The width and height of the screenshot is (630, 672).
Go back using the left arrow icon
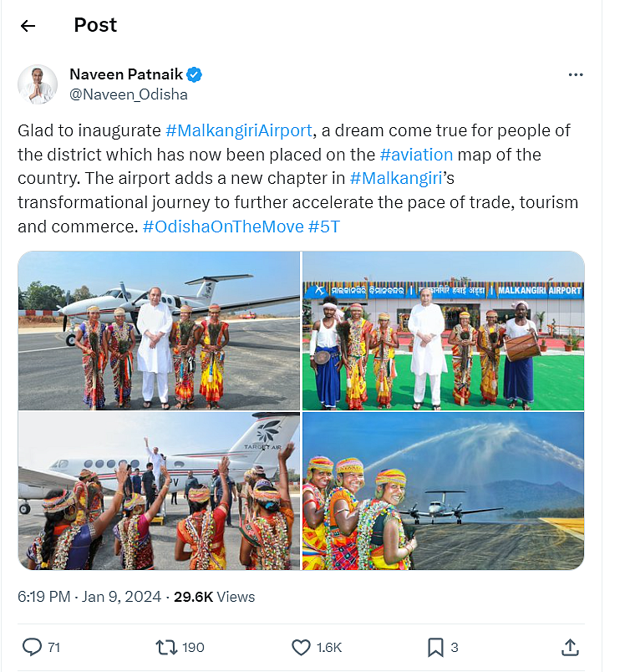[28, 26]
